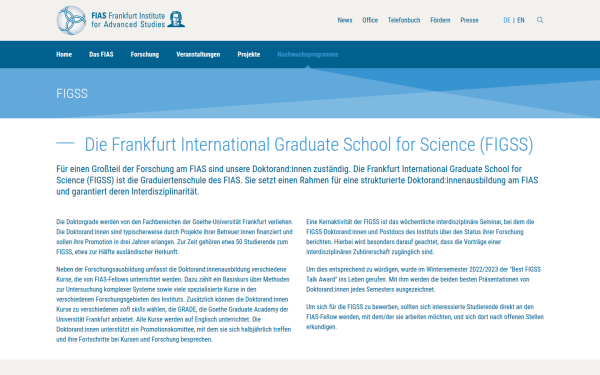
Task: Open Veranstaltungen menu
Action: pos(198,54)
